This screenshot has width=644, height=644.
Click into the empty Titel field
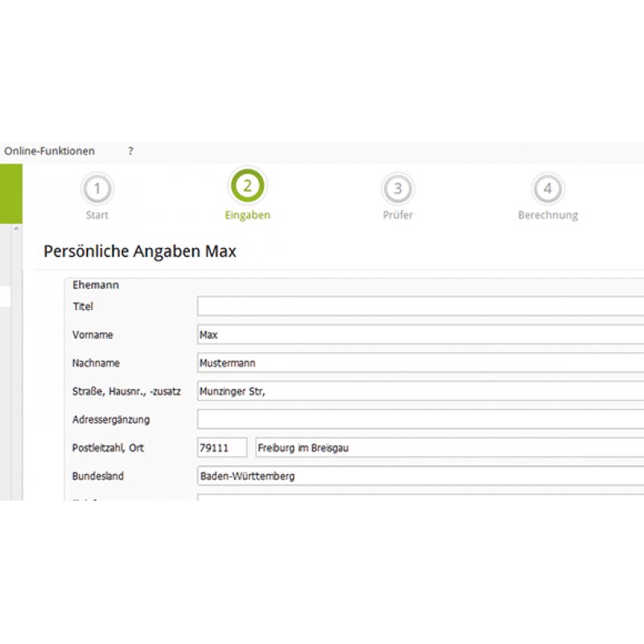click(x=362, y=307)
